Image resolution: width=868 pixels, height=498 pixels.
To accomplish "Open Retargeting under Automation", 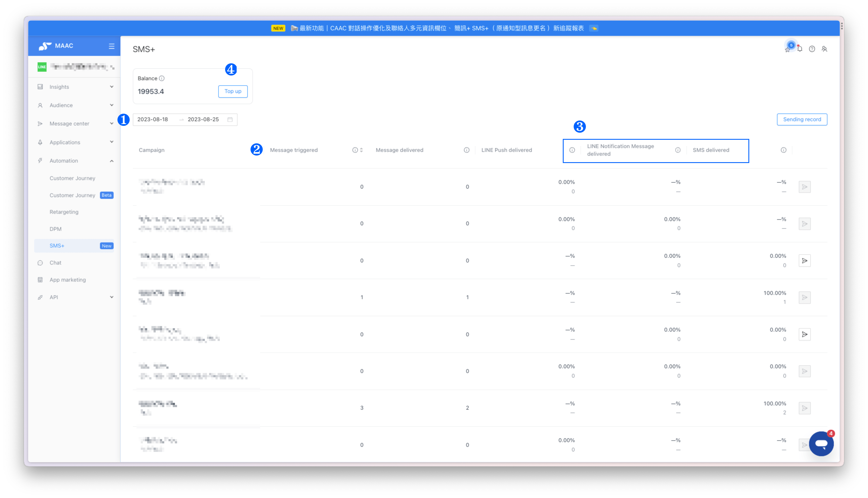I will 64,212.
